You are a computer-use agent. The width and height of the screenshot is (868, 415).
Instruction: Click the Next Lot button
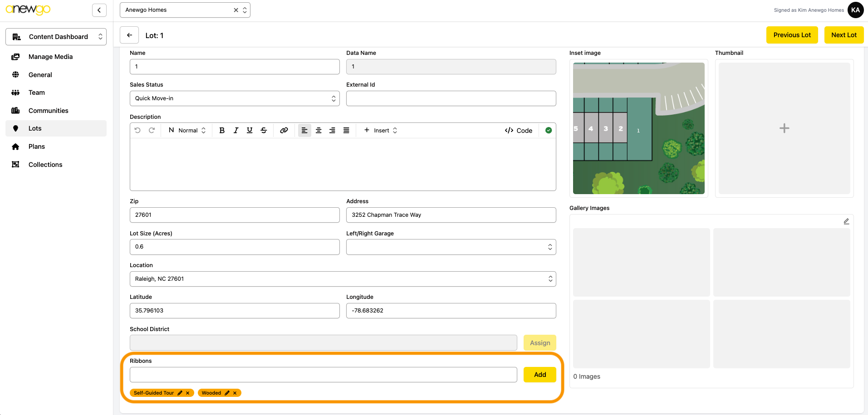[x=843, y=35]
